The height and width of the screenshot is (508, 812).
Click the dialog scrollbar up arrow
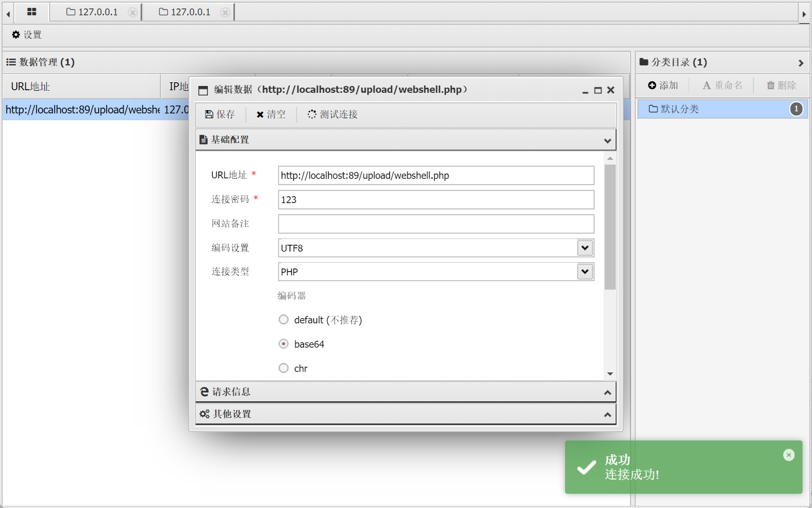coord(610,158)
